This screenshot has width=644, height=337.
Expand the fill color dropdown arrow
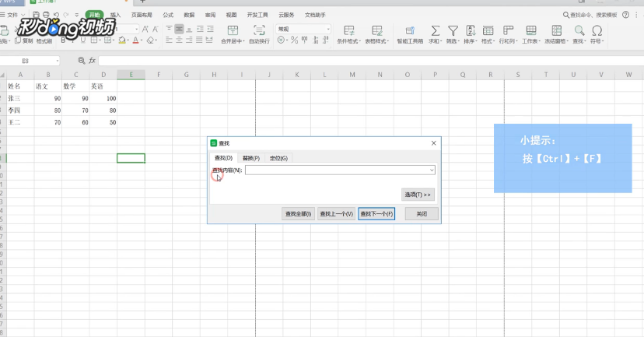(x=128, y=40)
